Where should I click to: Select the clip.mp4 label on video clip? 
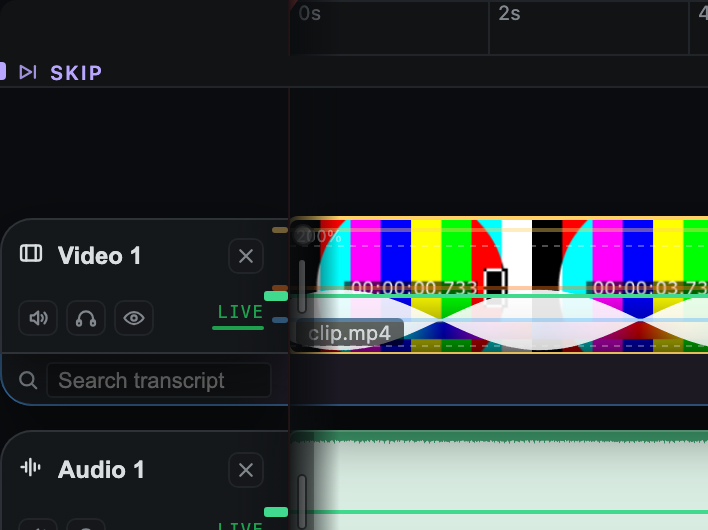pyautogui.click(x=349, y=334)
